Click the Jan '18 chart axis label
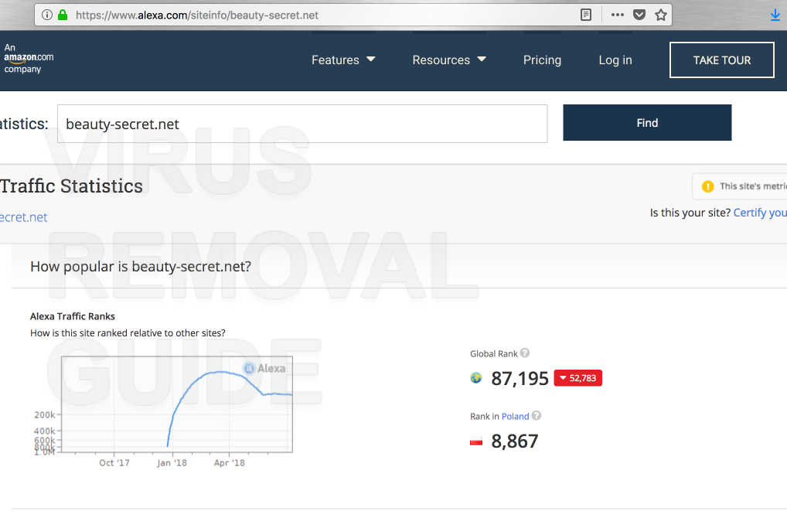Image resolution: width=787 pixels, height=532 pixels. tap(172, 462)
